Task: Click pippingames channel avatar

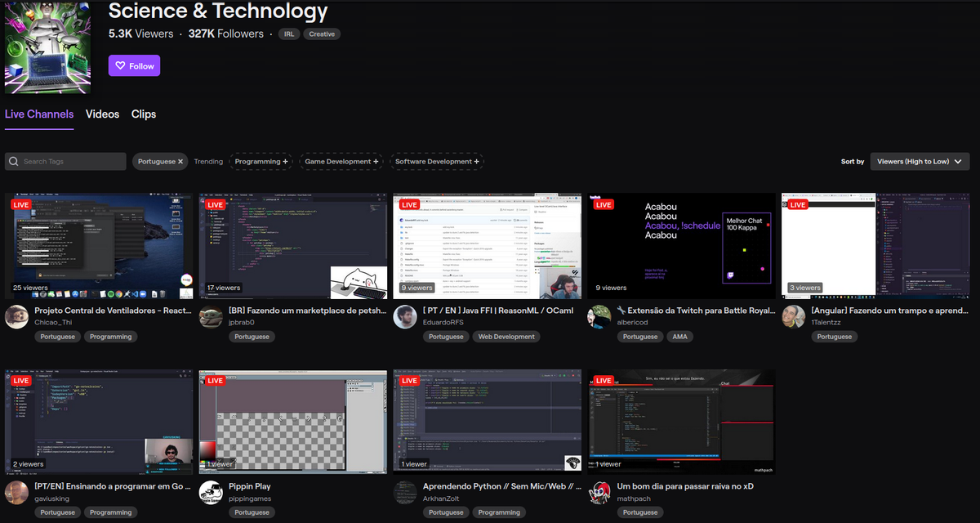Action: (212, 493)
